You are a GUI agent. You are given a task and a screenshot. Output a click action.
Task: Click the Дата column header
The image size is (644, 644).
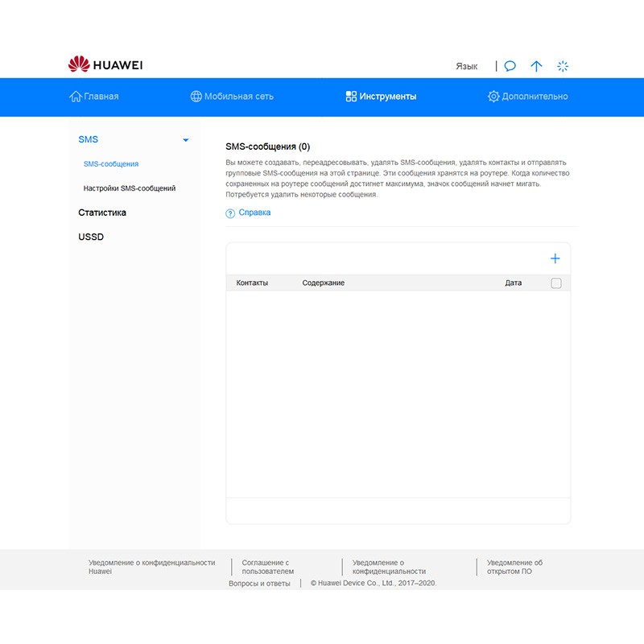tap(513, 283)
